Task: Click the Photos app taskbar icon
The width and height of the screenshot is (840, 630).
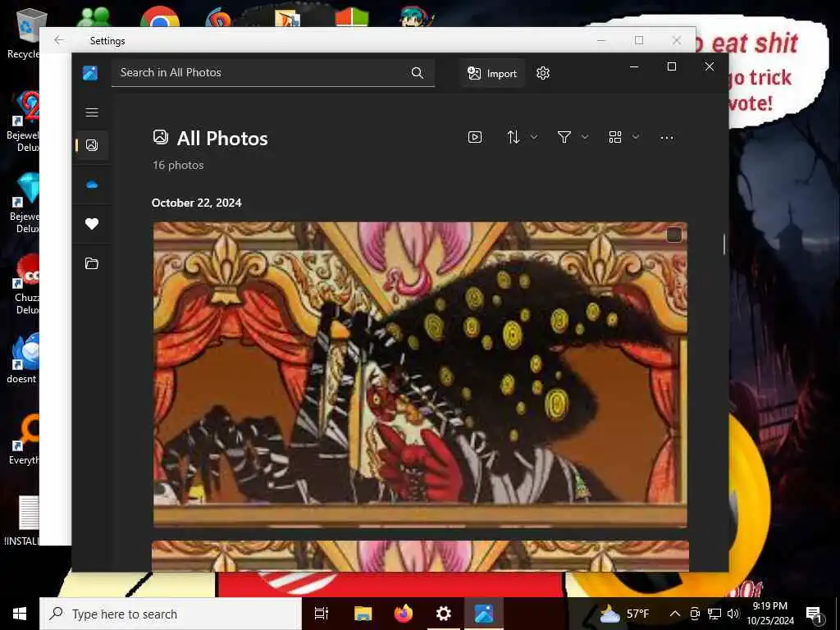Action: 484,614
